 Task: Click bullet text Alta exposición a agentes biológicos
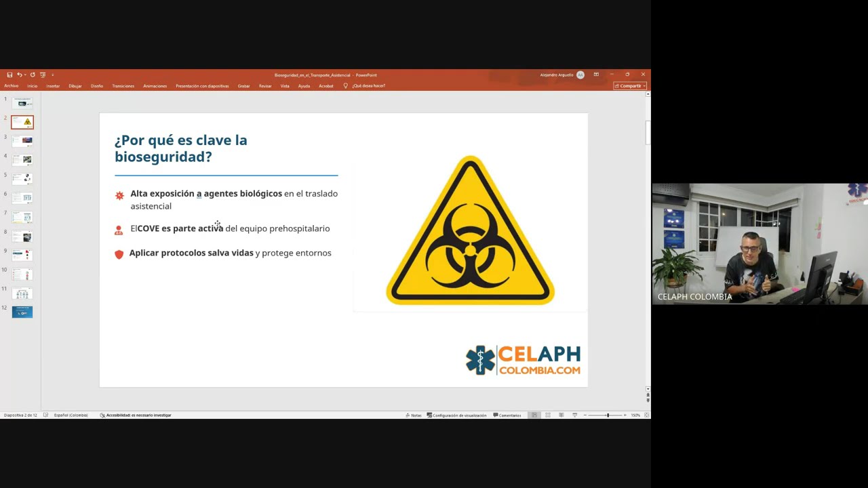pyautogui.click(x=206, y=194)
